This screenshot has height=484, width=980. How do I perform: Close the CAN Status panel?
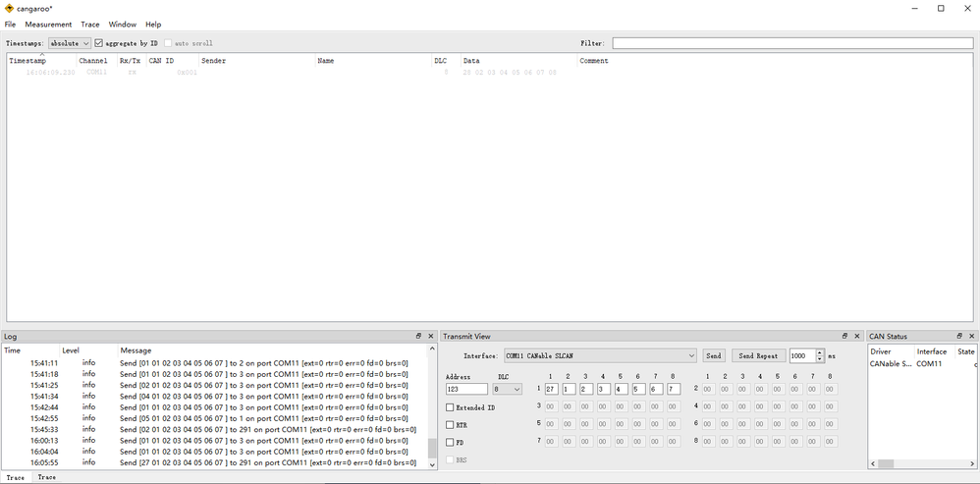(x=971, y=336)
